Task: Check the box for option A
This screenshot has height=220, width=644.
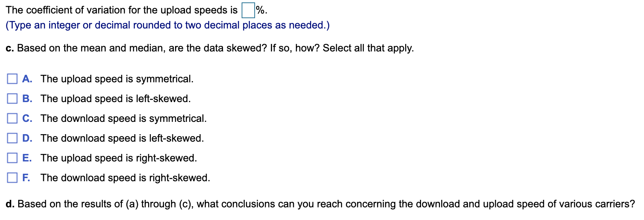Action: (12, 79)
